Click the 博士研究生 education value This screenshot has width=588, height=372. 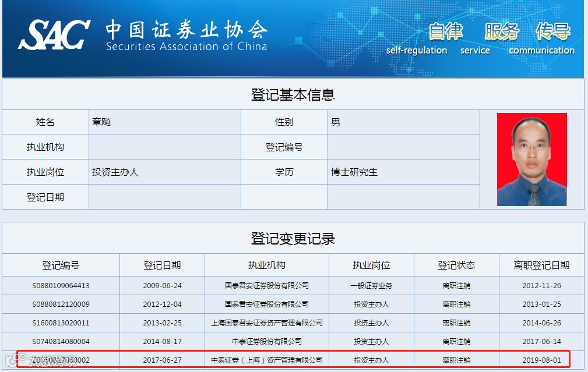(x=354, y=172)
